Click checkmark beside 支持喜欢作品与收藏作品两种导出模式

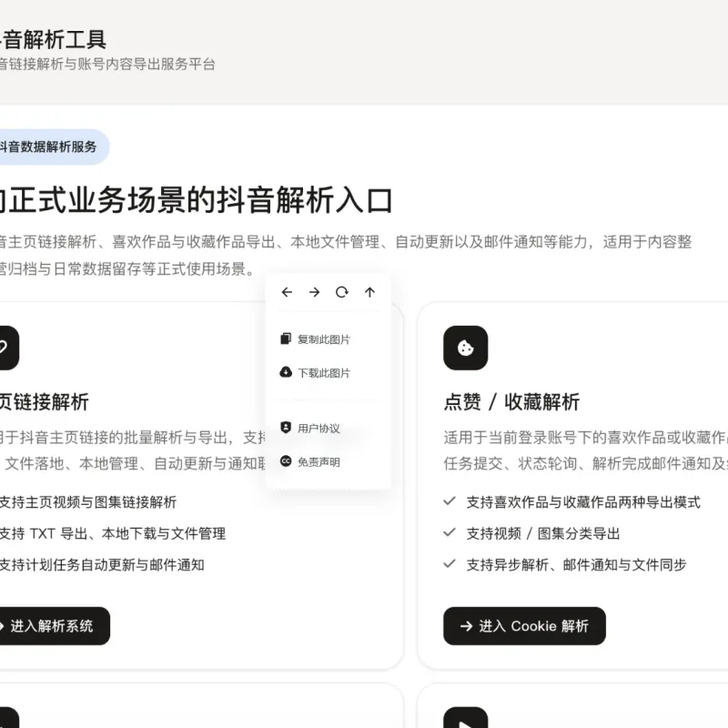[x=449, y=501]
